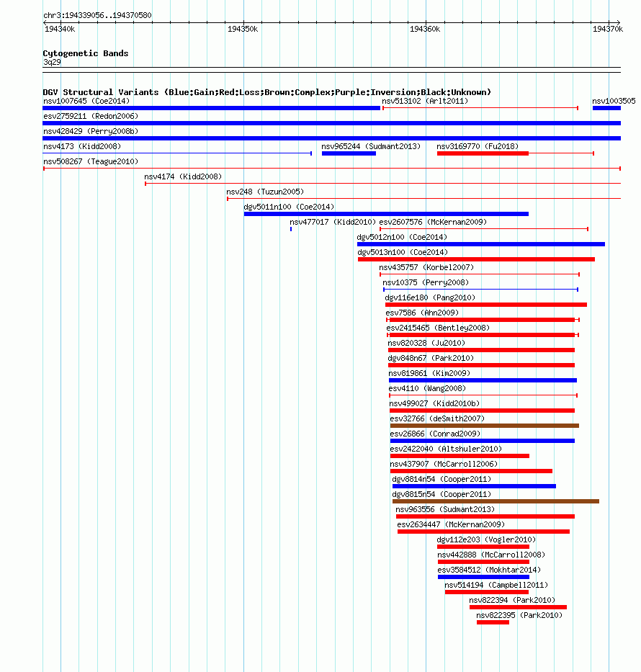The image size is (641, 672).
Task: Click the 194340k ruler position label
Action: tap(60, 29)
